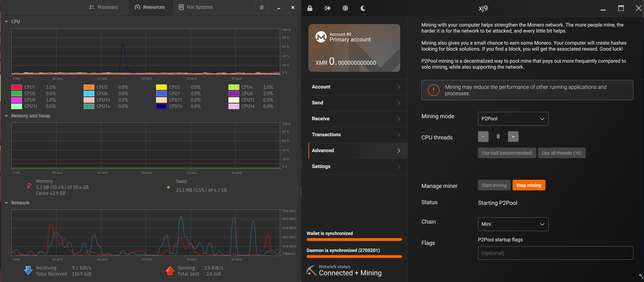
Task: Click the blue Receiving down-arrow icon
Action: [28, 271]
